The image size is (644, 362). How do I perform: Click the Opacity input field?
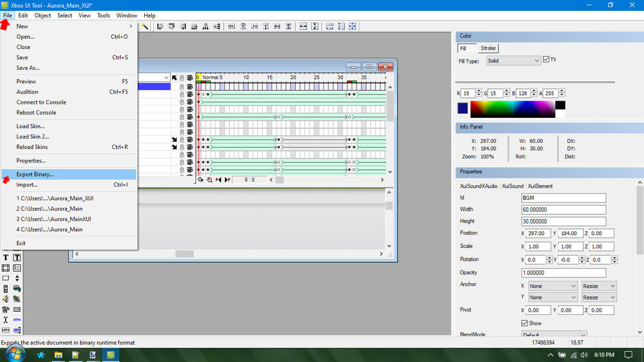(563, 273)
